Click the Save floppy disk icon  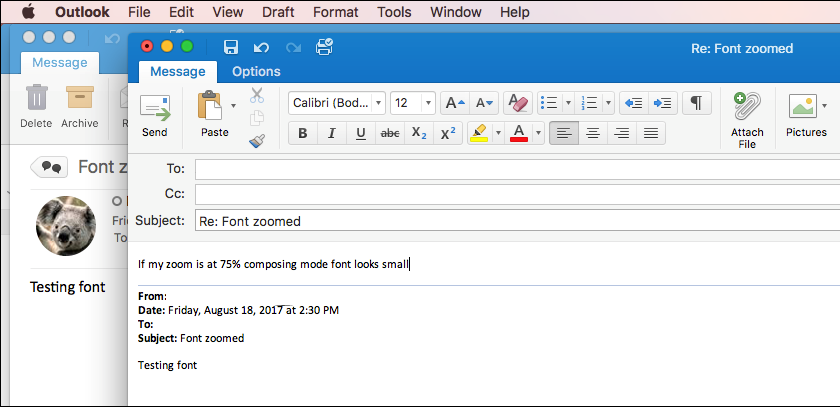pos(231,47)
